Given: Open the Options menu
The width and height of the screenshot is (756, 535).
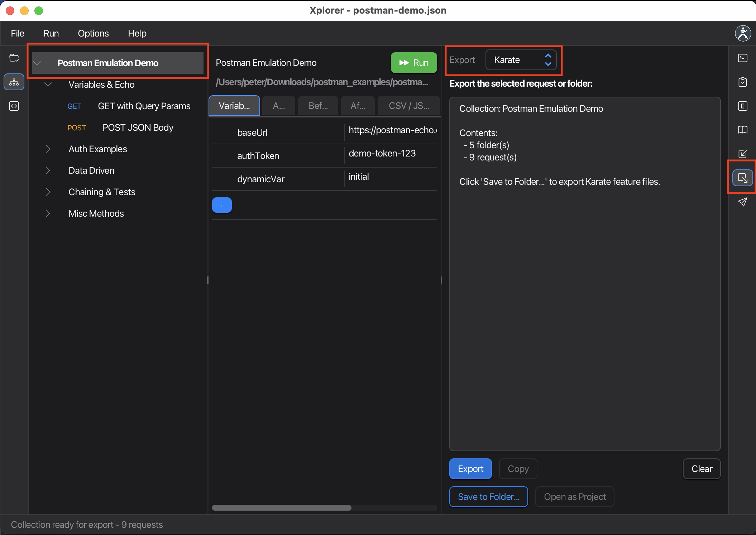Looking at the screenshot, I should click(x=93, y=33).
